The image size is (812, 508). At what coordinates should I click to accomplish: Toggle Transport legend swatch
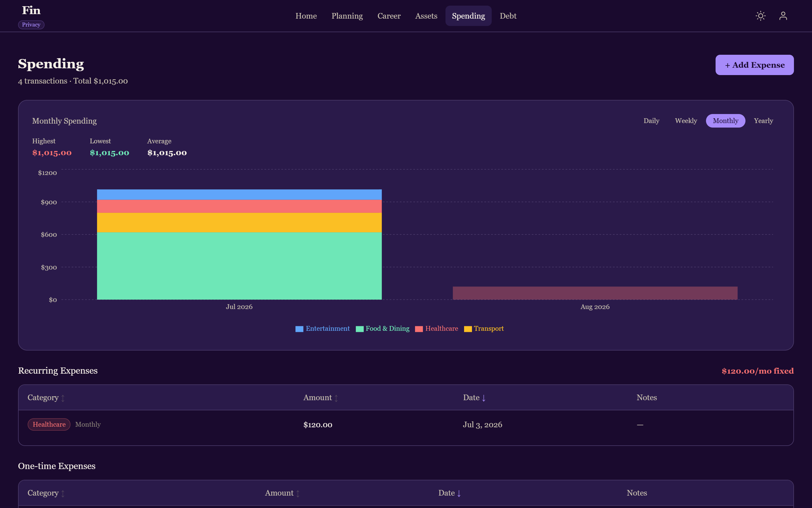[x=468, y=329]
